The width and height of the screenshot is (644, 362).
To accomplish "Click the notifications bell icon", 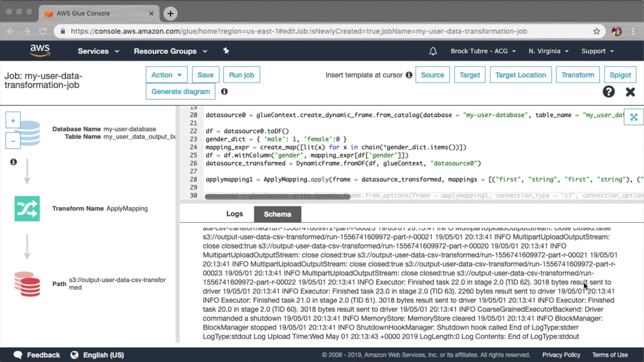I will (x=433, y=51).
